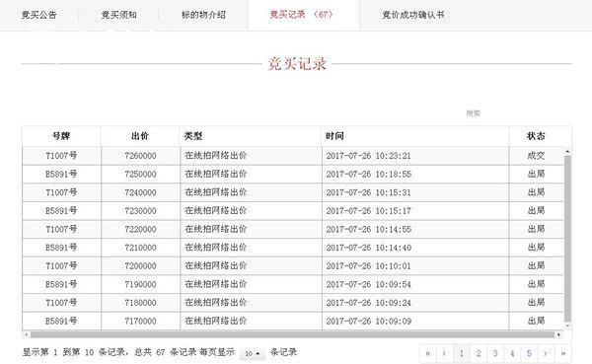The width and height of the screenshot is (592, 364).
Task: Open the records-per-page dropdown showing 10
Action: [253, 353]
